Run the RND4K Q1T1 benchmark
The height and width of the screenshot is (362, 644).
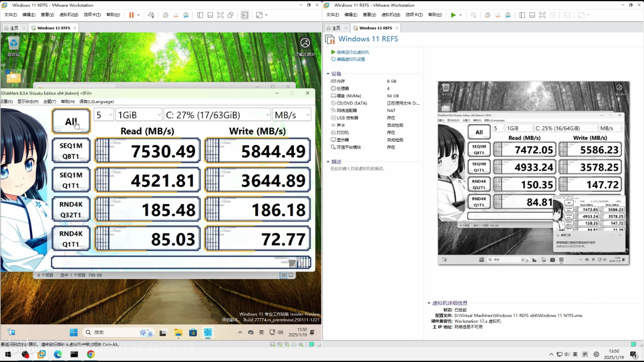coord(71,238)
